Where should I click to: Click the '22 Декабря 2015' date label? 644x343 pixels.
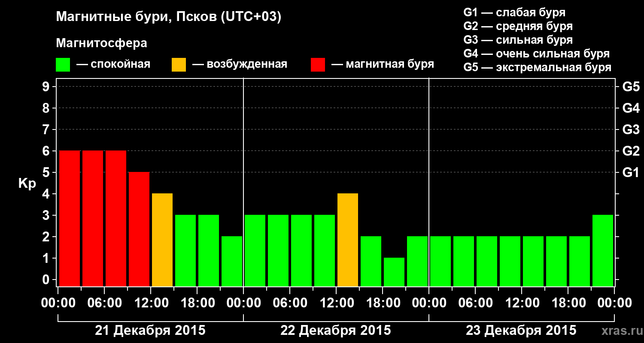(x=336, y=331)
